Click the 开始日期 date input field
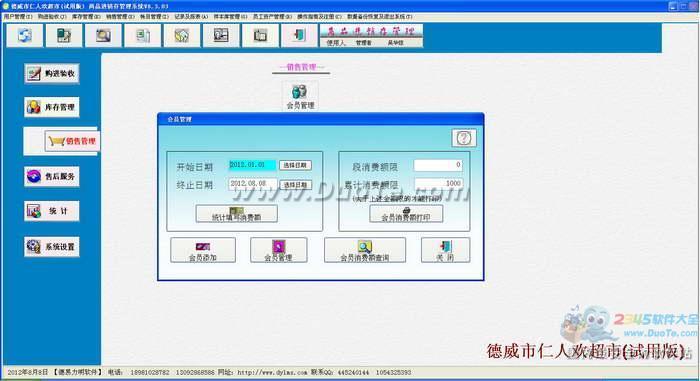The image size is (700, 381). [x=252, y=165]
